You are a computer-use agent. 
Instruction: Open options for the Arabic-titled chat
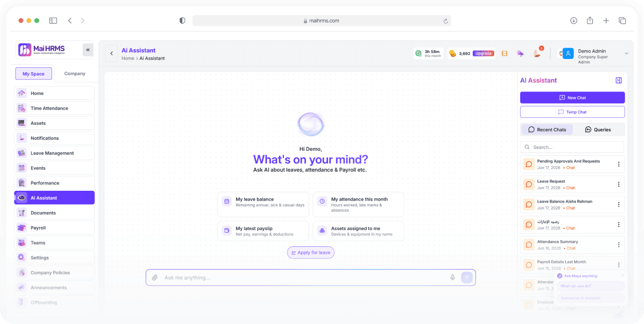[x=618, y=225]
